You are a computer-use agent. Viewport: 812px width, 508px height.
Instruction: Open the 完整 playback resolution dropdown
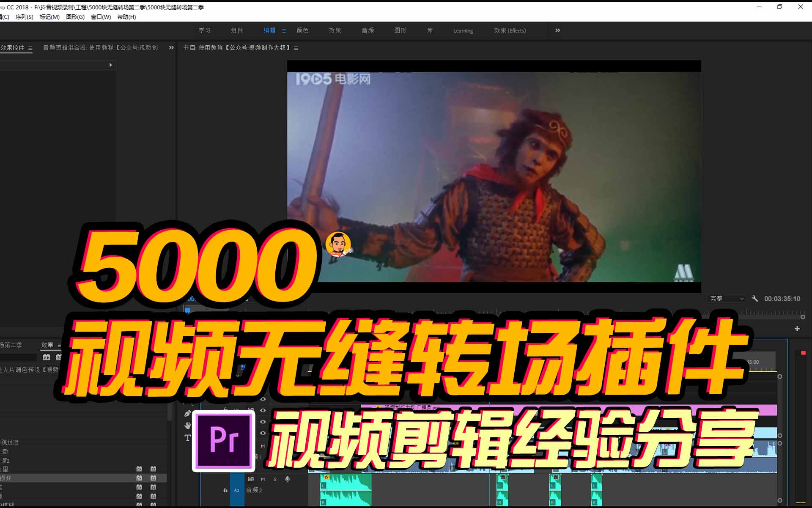coord(726,299)
